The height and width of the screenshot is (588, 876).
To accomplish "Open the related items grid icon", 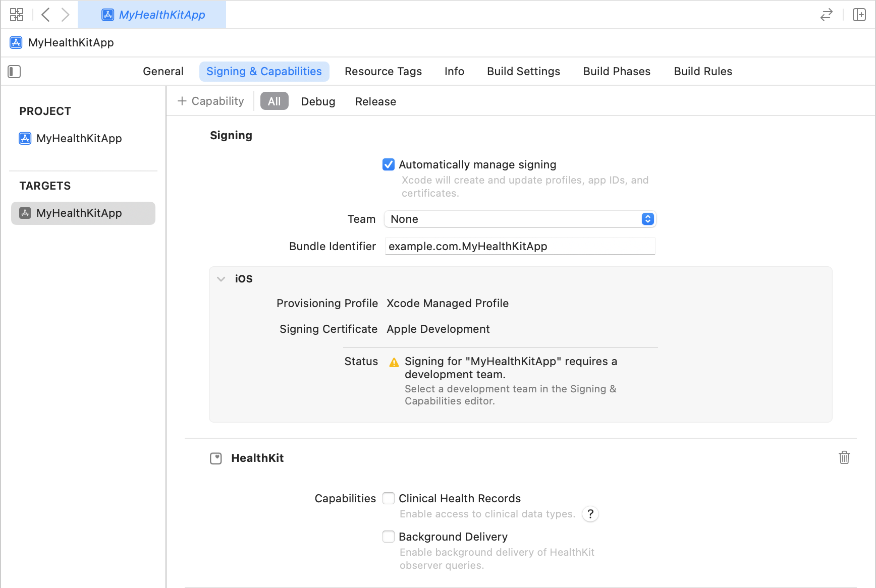I will tap(16, 15).
